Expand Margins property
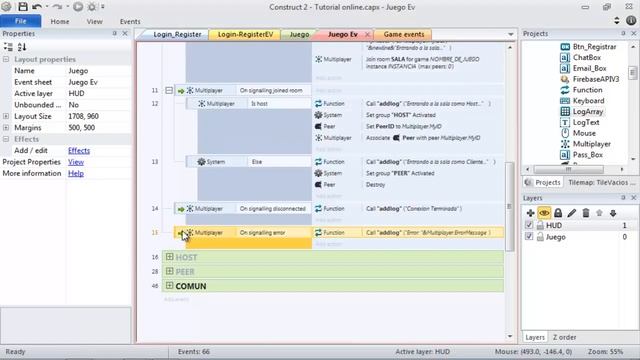This screenshot has height=360, width=640. pos(6,128)
